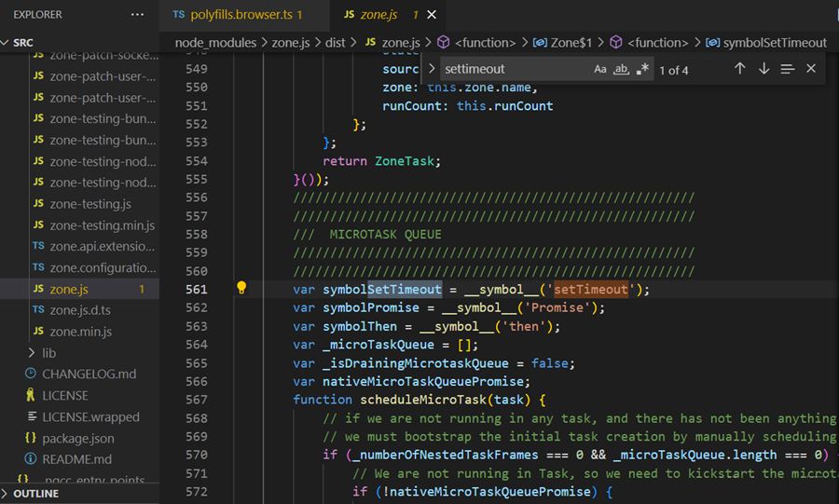839x504 pixels.
Task: Enable Use Regular Expression in find
Action: click(x=642, y=69)
